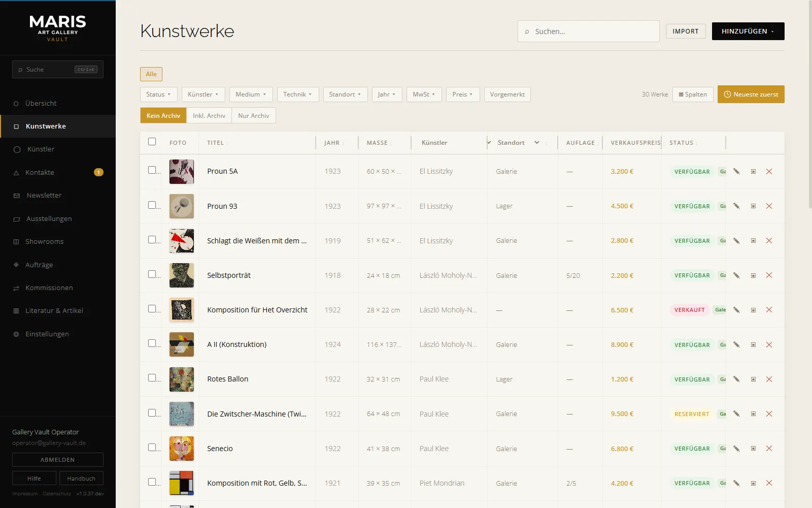The height and width of the screenshot is (508, 812).
Task: Check the Rotes Ballon row checkbox
Action: pos(152,378)
